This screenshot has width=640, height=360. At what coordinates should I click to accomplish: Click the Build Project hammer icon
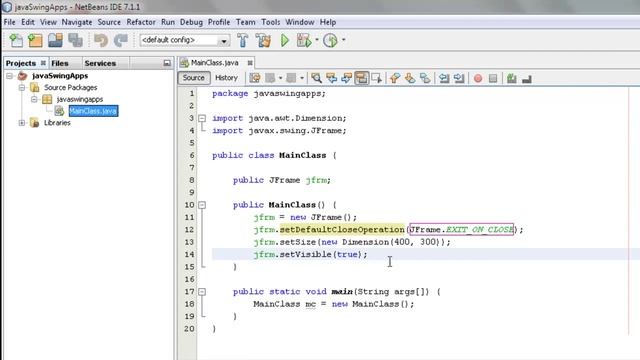(x=243, y=40)
